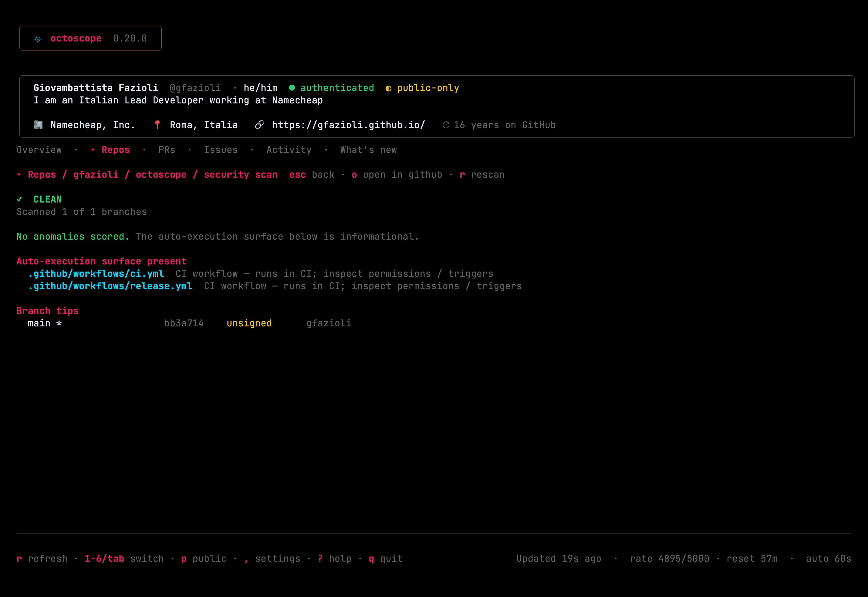Viewport: 868px width, 597px height.
Task: Click the octoscope title text
Action: click(x=76, y=39)
